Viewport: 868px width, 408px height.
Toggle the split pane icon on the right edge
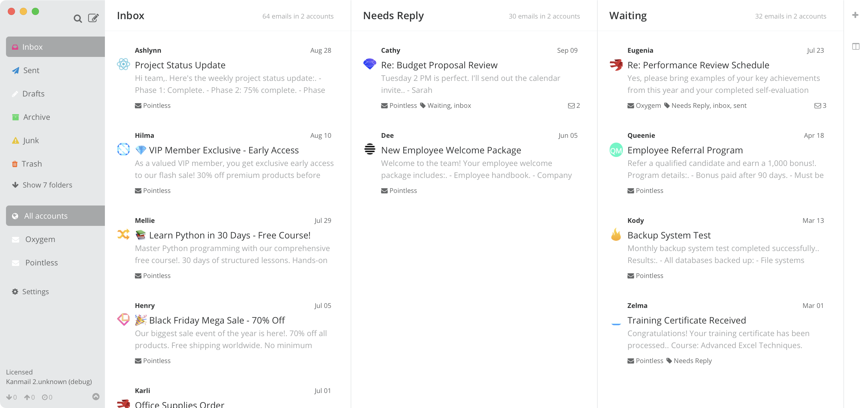[856, 46]
